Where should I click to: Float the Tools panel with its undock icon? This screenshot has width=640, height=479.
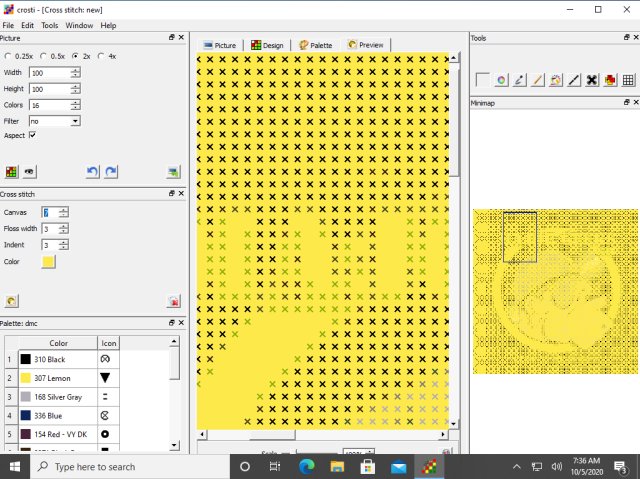(x=627, y=37)
